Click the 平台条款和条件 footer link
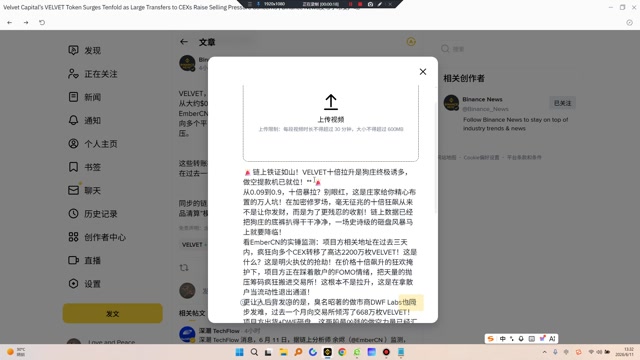Viewport: 640px width, 360px height. (524, 158)
